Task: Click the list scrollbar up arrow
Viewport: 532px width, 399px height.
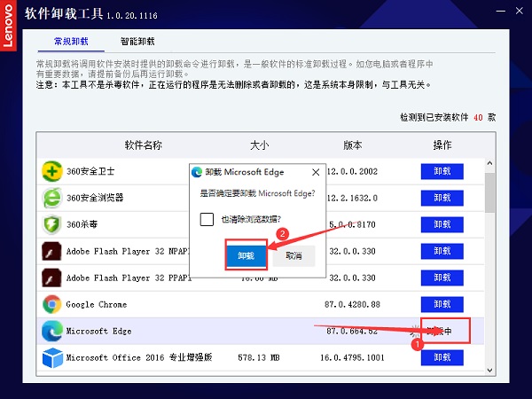Action: point(489,163)
